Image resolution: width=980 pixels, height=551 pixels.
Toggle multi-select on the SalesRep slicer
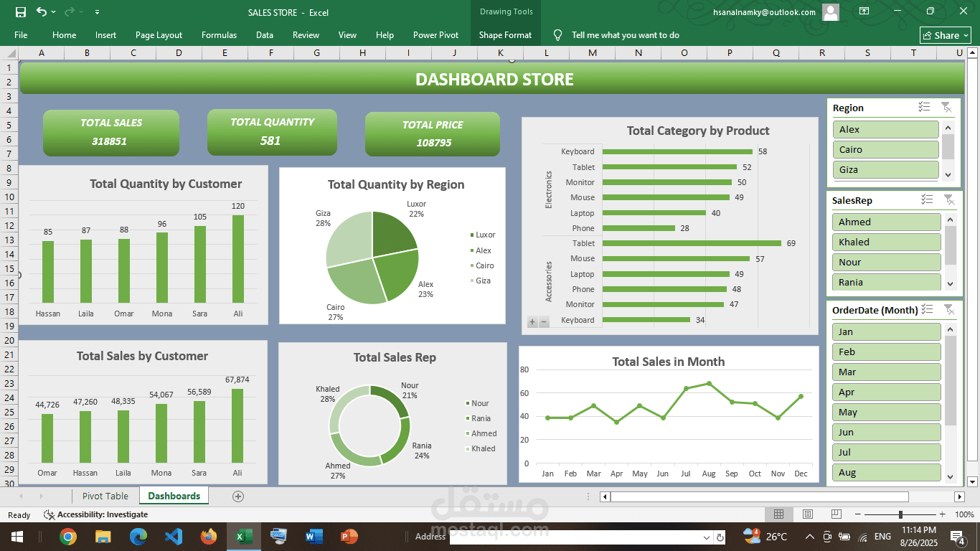[x=927, y=200]
